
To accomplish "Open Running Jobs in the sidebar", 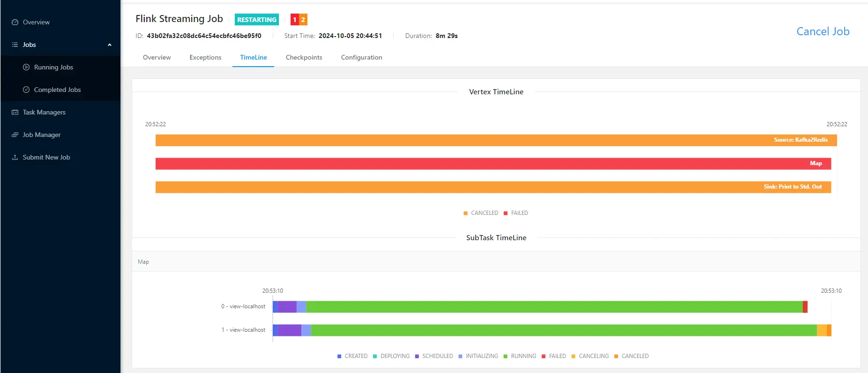I will [60, 67].
